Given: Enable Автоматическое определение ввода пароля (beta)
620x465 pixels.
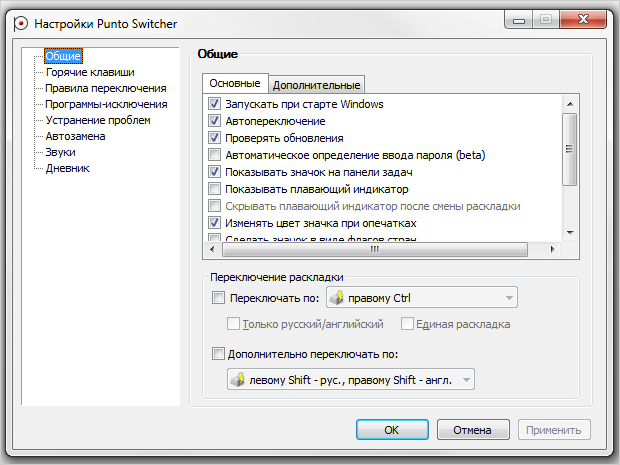Looking at the screenshot, I should pyautogui.click(x=214, y=155).
